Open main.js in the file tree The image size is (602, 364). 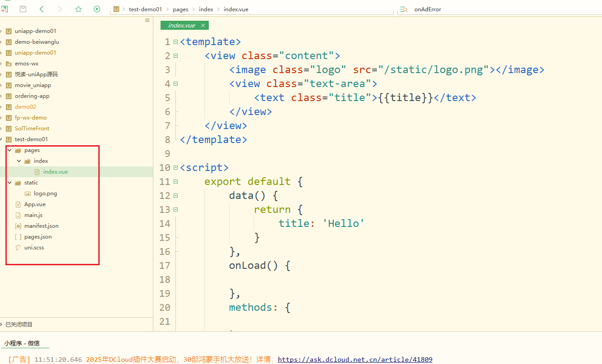pos(33,215)
